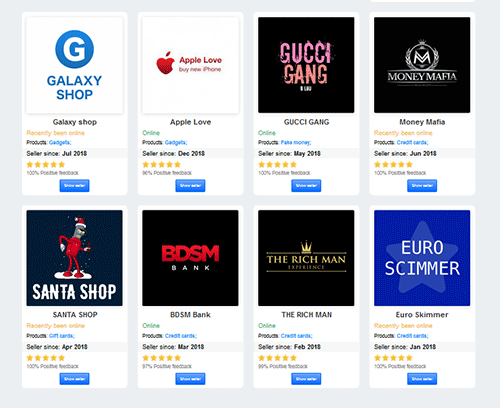Open the SANTA SHOP robot logo

coord(75,258)
